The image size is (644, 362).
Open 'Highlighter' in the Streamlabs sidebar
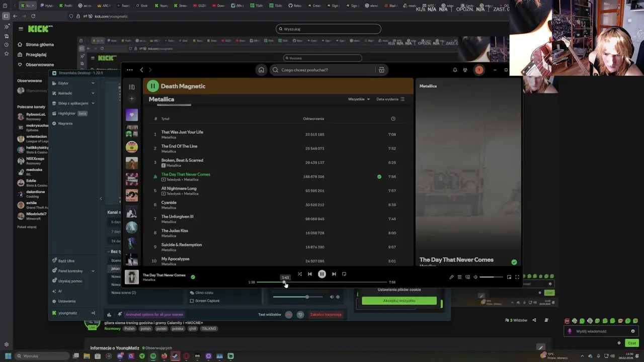(x=67, y=113)
